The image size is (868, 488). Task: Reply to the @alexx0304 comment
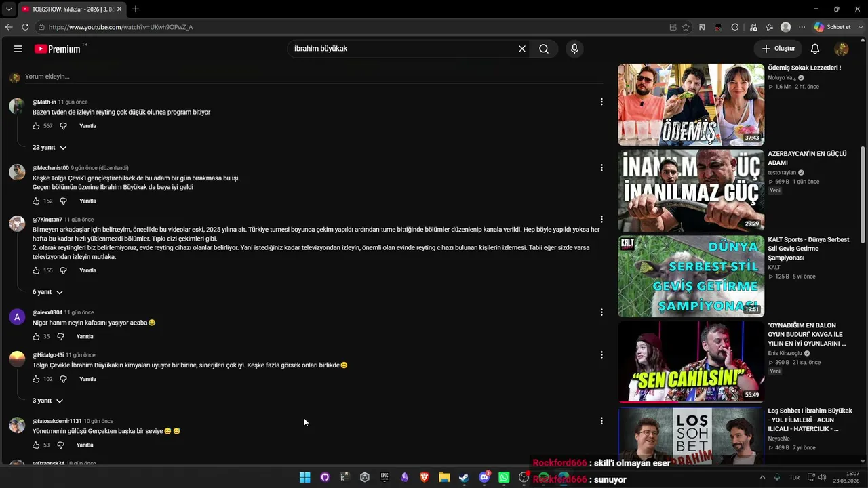[x=85, y=337]
